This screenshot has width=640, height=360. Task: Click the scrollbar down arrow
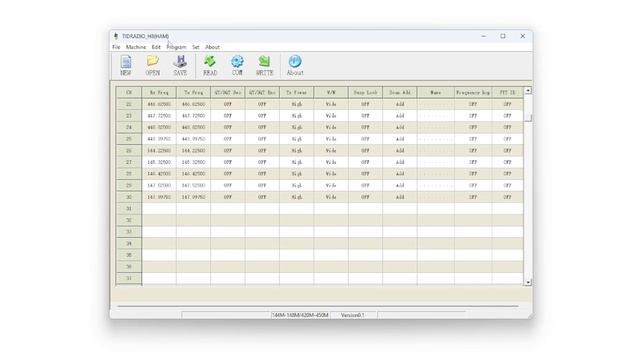click(528, 282)
